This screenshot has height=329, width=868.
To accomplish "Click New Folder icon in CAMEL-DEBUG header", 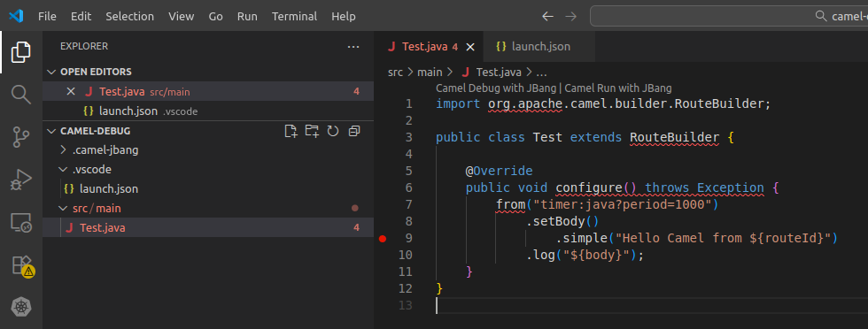I will tap(312, 131).
